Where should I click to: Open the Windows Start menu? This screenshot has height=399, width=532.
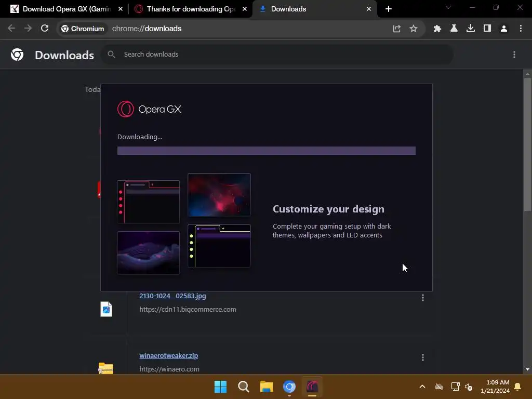tap(220, 387)
